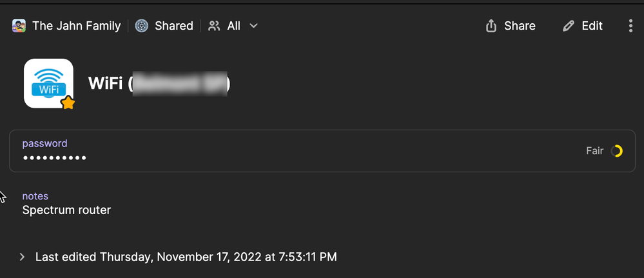Image resolution: width=644 pixels, height=278 pixels.
Task: Expand the Last edited history chevron
Action: (x=22, y=257)
